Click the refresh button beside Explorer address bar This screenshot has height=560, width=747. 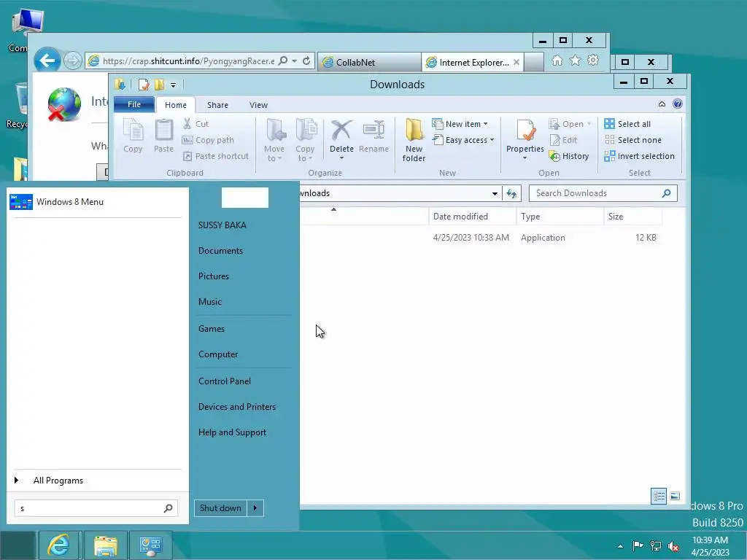pyautogui.click(x=511, y=193)
